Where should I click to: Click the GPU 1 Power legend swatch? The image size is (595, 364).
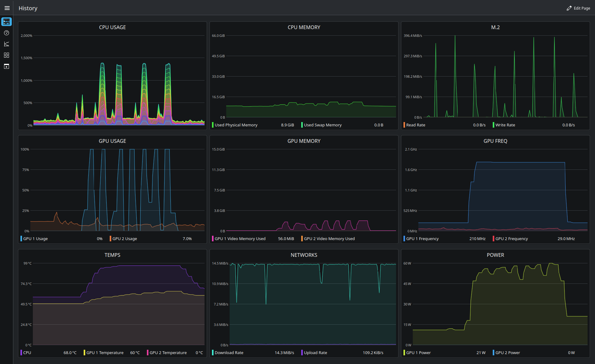(x=404, y=353)
